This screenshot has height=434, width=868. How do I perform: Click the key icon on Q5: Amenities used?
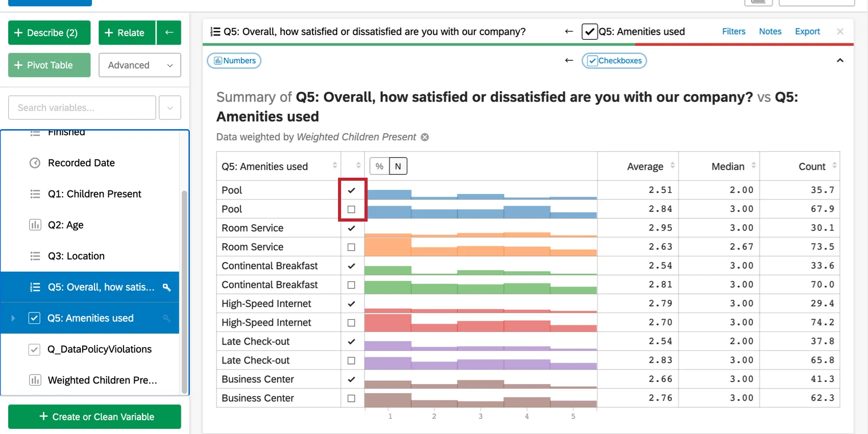pos(167,318)
